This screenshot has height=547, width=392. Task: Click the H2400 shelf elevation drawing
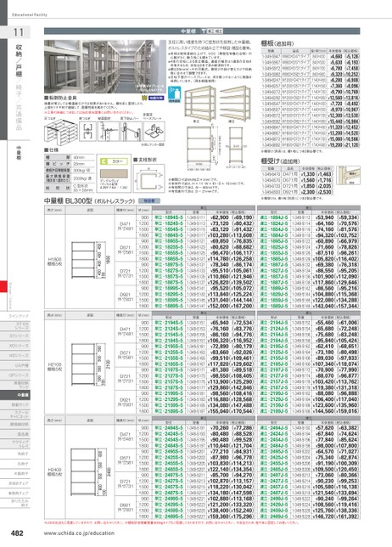pos(91,473)
